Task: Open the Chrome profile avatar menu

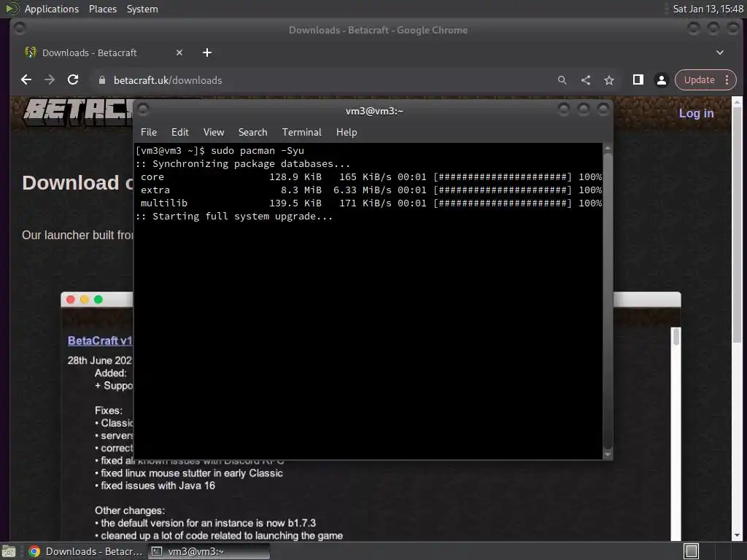Action: click(x=661, y=80)
